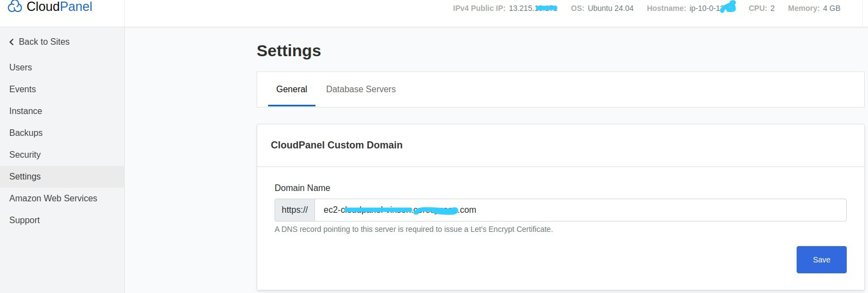The image size is (868, 293).
Task: Open the Users sidebar item
Action: pos(21,67)
